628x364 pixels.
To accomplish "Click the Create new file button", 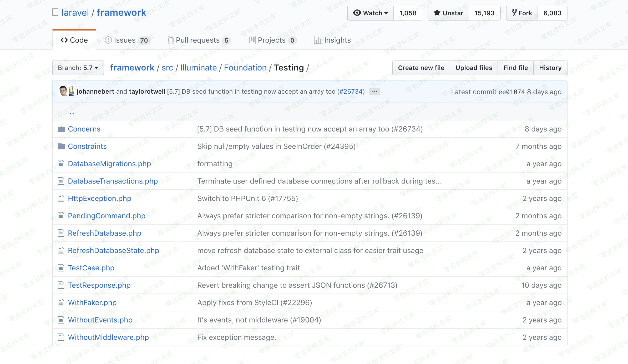I will click(x=421, y=68).
